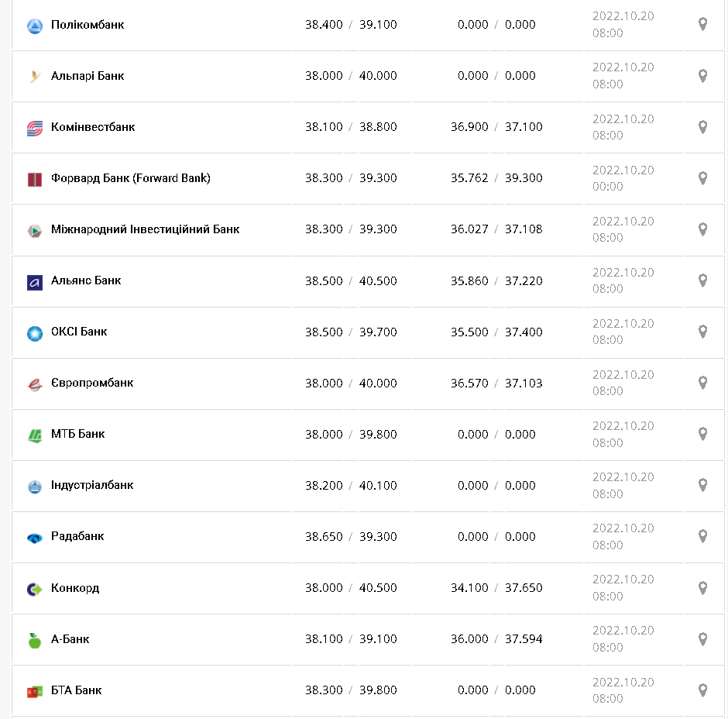Show Форвард Банк branch locations pin

point(702,178)
